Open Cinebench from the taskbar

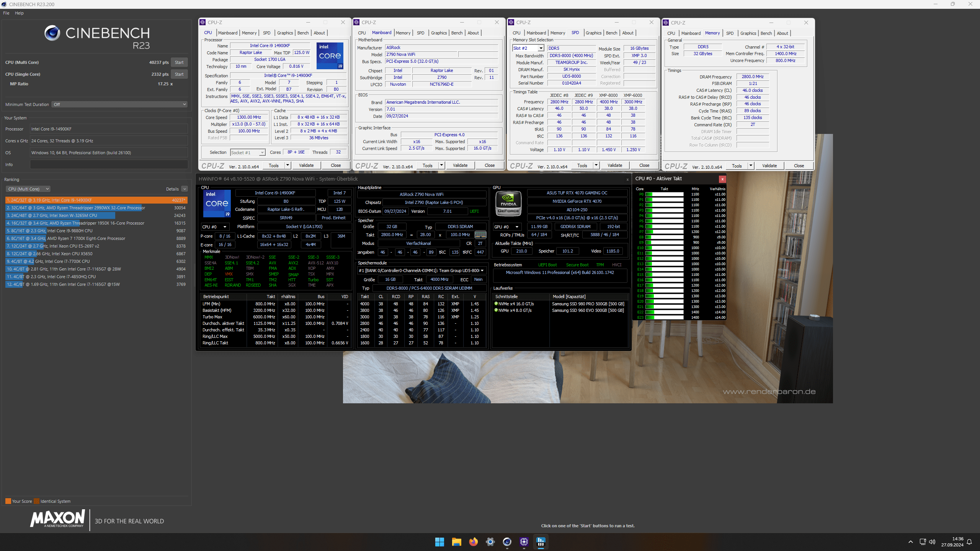point(507,542)
